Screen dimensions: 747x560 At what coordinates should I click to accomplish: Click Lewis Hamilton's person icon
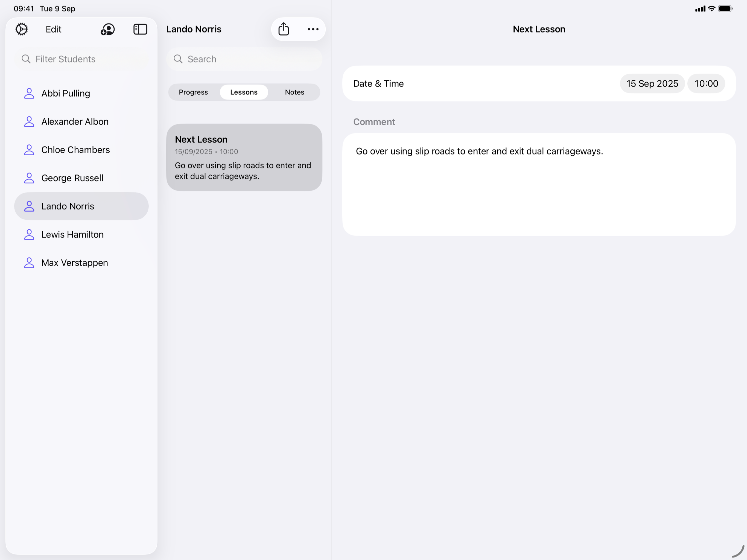click(29, 234)
